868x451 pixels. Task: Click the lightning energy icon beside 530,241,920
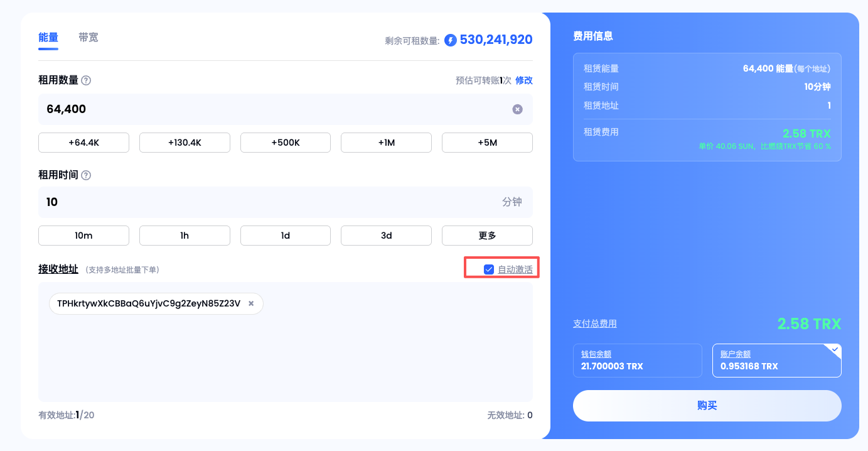(x=451, y=40)
